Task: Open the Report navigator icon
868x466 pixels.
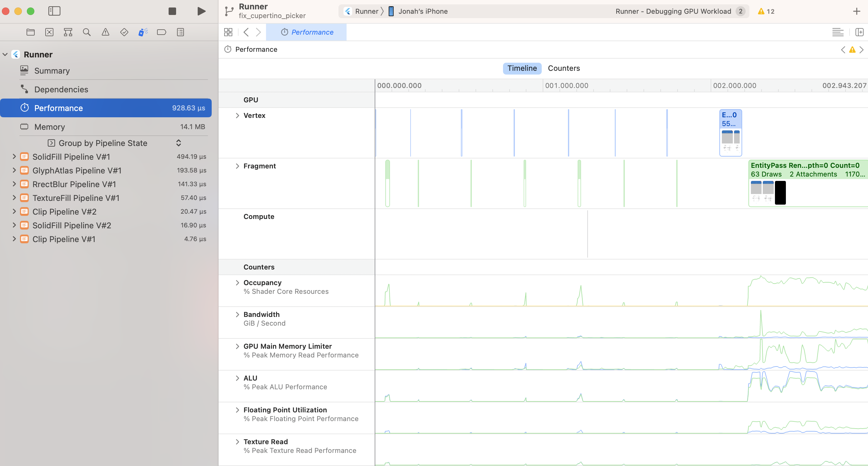Action: pyautogui.click(x=180, y=32)
